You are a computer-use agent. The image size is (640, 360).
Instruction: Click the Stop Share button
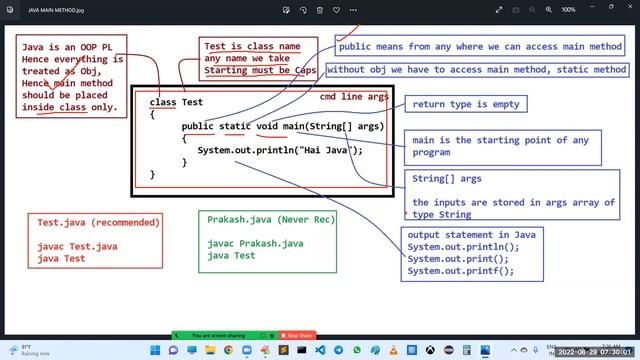297,336
